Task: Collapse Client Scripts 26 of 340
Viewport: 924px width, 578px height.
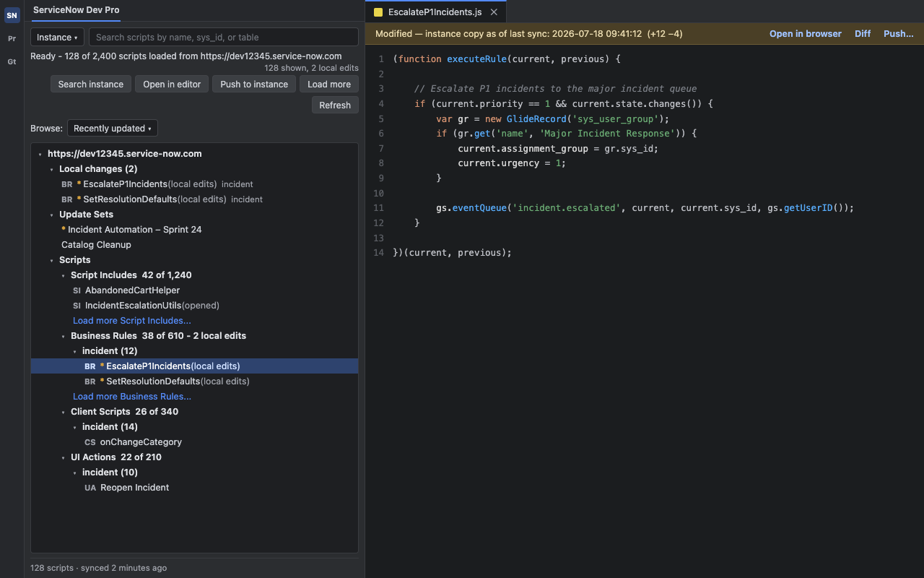Action: (64, 413)
